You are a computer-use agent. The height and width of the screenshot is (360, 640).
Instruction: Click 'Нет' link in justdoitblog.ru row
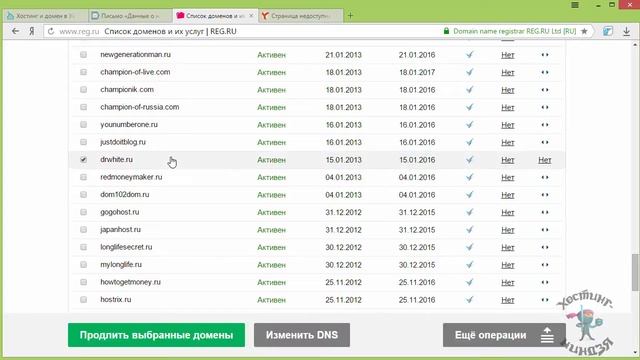[507, 142]
